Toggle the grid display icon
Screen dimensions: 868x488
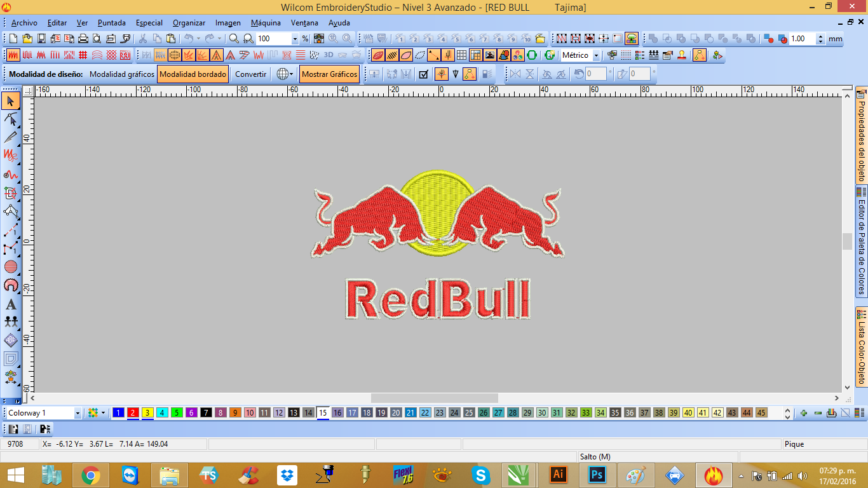pyautogui.click(x=461, y=55)
